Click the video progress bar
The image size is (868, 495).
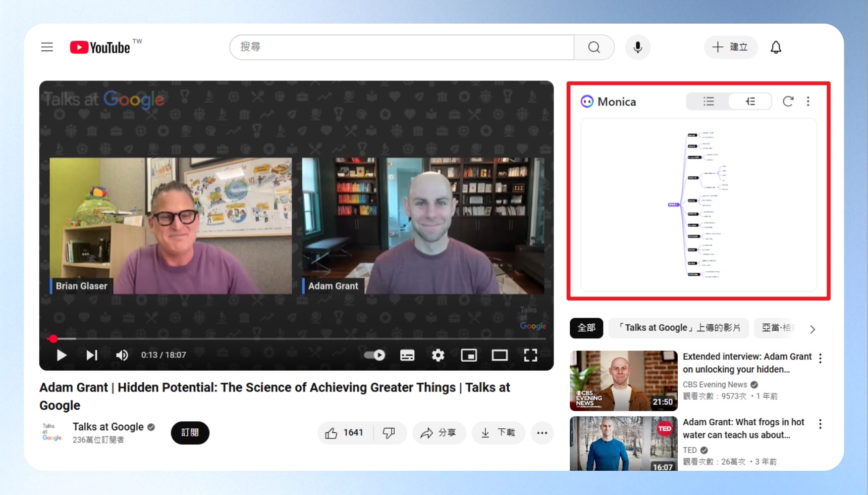(x=296, y=339)
